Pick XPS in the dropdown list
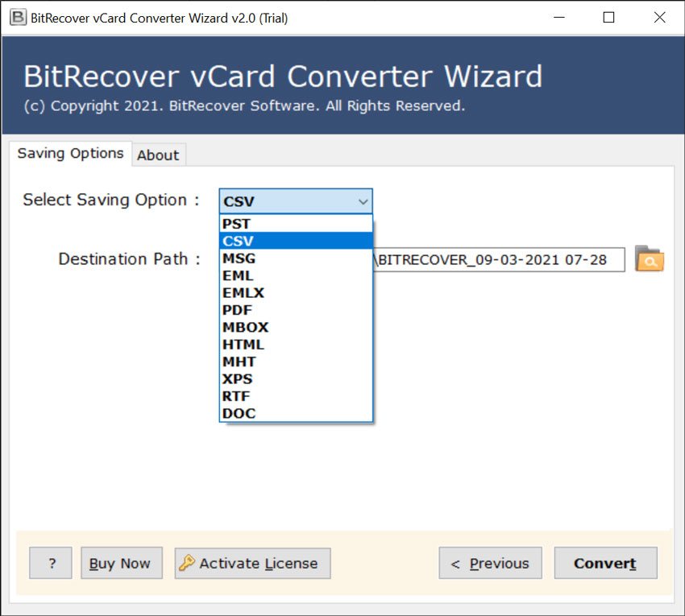 (x=296, y=378)
